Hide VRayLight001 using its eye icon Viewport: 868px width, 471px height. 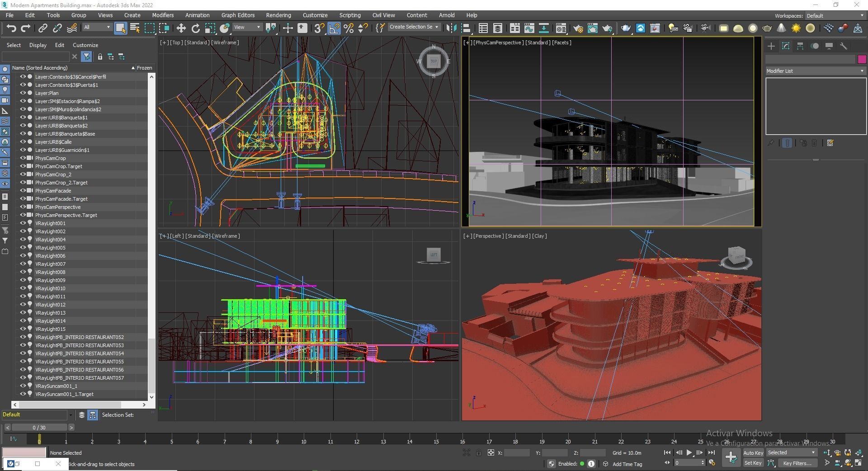pyautogui.click(x=23, y=223)
